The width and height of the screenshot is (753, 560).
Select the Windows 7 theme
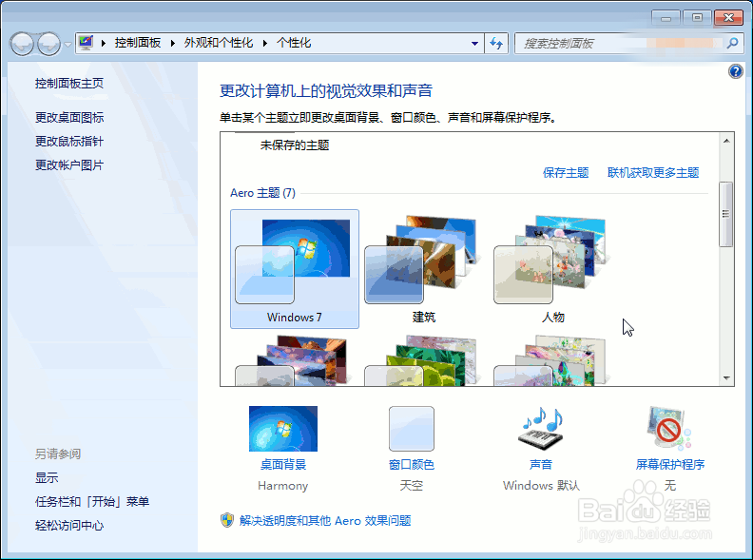[x=295, y=269]
